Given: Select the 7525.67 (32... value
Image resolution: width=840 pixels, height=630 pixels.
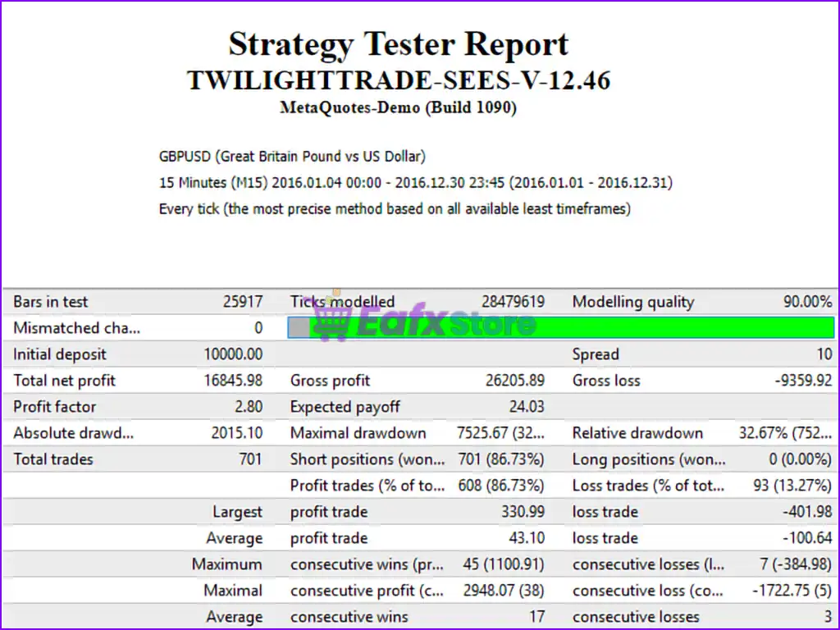Looking at the screenshot, I should [x=500, y=433].
